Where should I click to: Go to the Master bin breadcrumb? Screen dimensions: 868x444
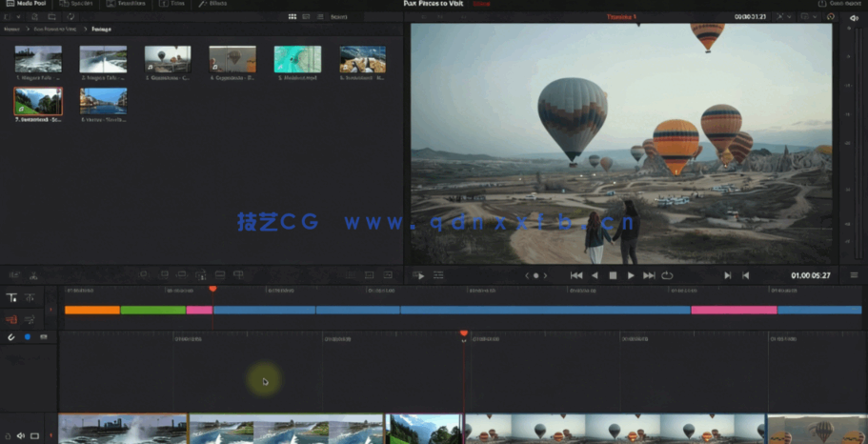click(x=11, y=29)
